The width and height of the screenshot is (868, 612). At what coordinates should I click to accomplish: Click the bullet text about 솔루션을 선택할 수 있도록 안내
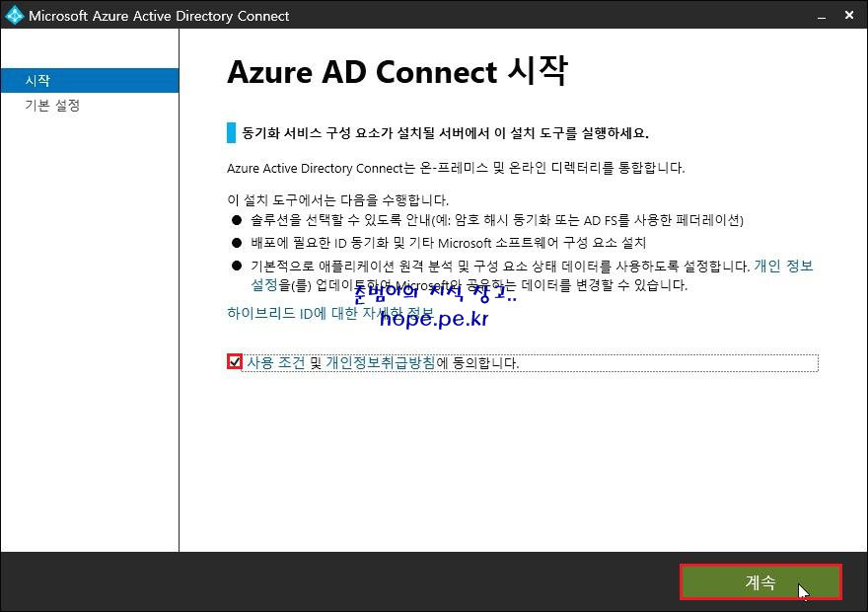coord(496,220)
